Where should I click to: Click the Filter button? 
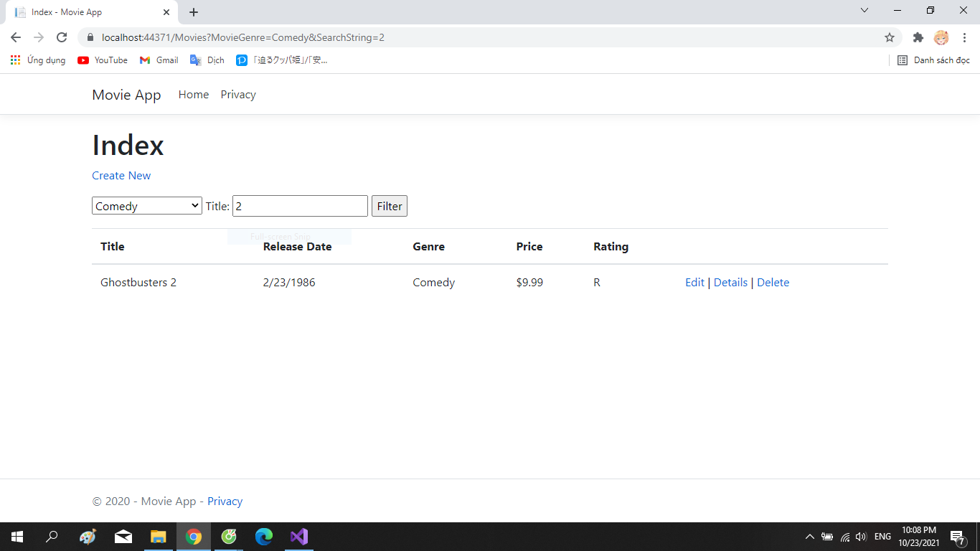pyautogui.click(x=389, y=206)
